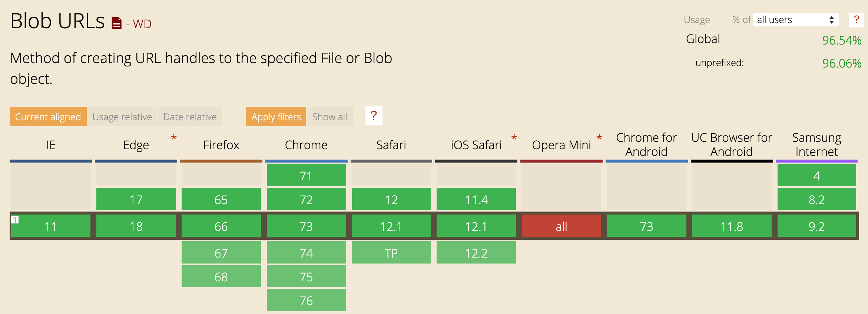Click the IE 11 footnote marker 1
The width and height of the screenshot is (868, 314).
coord(15,220)
